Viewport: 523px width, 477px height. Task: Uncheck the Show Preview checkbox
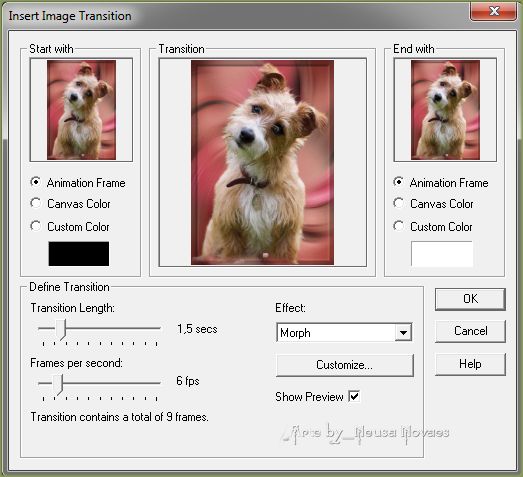[x=354, y=397]
